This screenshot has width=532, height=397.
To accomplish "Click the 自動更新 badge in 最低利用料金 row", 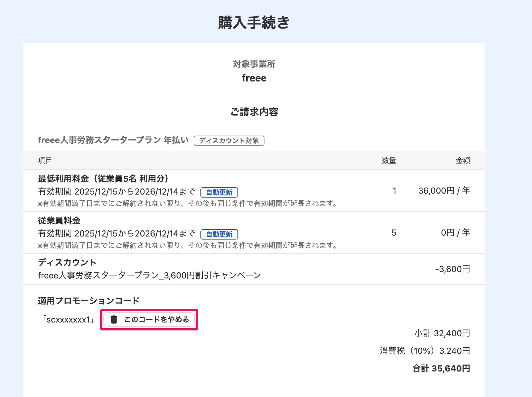I will [219, 192].
